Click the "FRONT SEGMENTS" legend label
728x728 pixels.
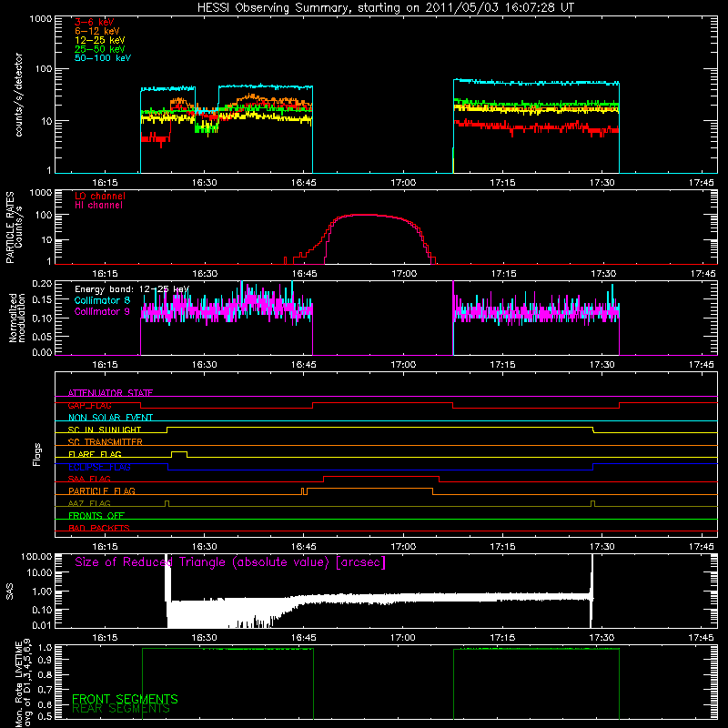(x=125, y=699)
